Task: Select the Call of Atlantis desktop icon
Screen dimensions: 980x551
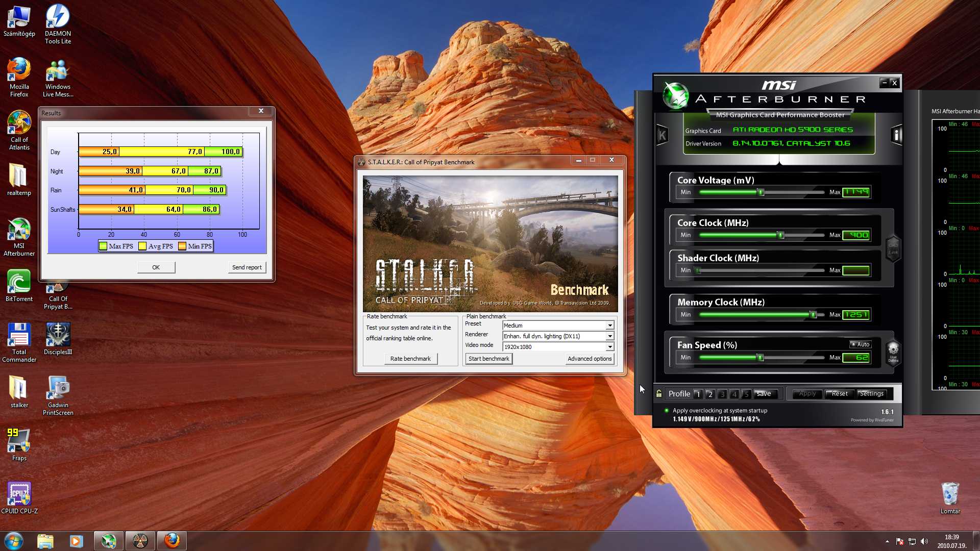Action: (19, 131)
